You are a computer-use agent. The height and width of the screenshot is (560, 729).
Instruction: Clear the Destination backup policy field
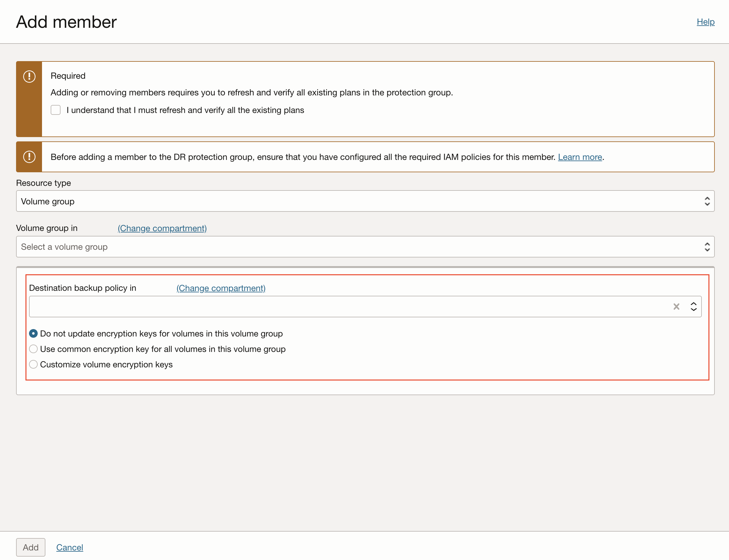pyautogui.click(x=676, y=306)
